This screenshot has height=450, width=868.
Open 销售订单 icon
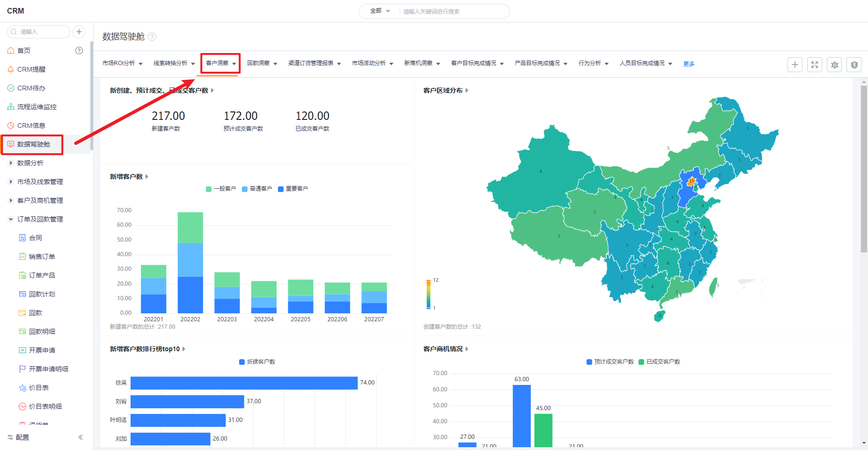click(22, 257)
